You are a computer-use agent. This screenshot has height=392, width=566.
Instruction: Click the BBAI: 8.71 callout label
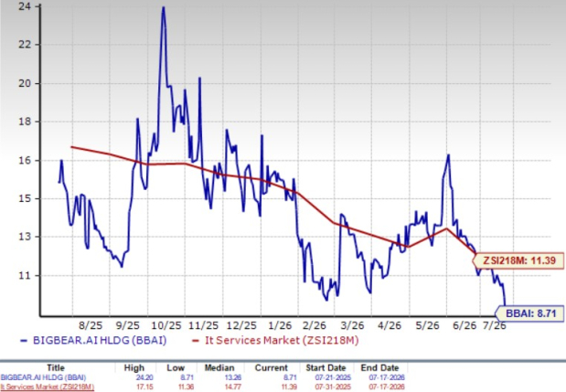pyautogui.click(x=530, y=313)
